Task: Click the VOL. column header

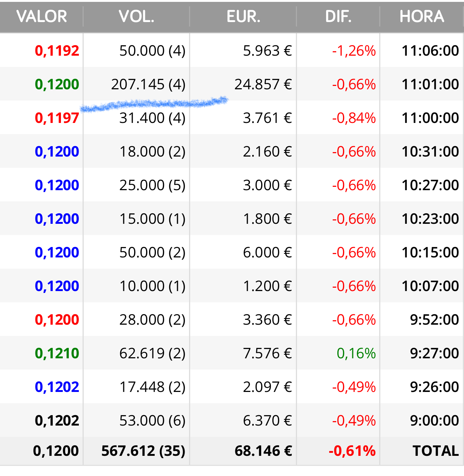Action: click(136, 16)
